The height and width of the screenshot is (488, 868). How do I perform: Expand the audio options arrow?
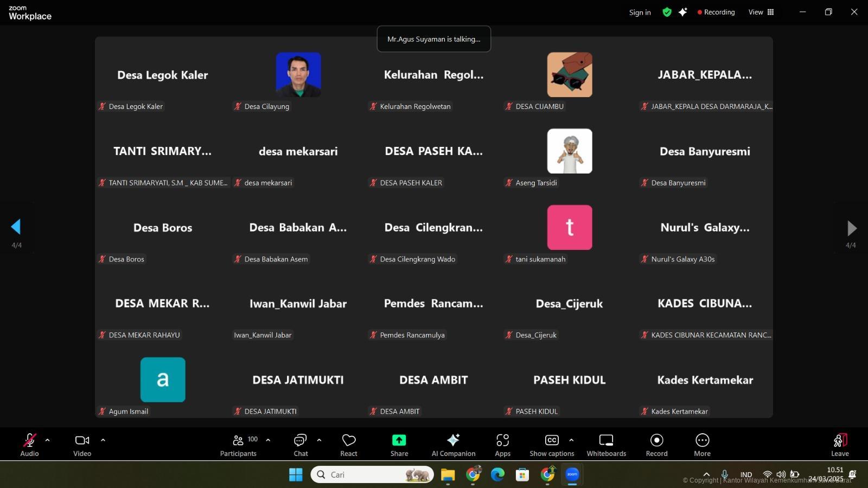coord(47,440)
